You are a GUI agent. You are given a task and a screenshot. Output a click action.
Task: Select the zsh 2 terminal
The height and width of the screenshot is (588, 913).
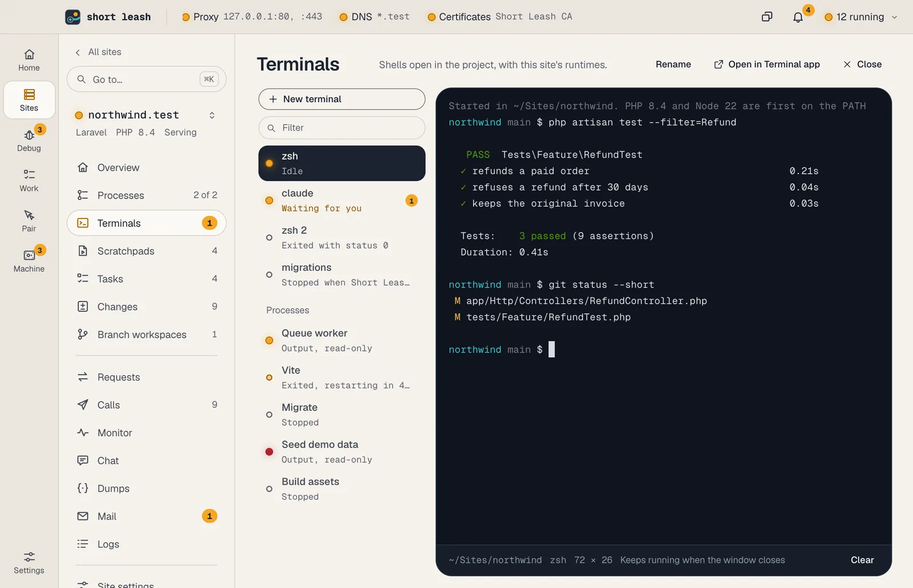(342, 238)
